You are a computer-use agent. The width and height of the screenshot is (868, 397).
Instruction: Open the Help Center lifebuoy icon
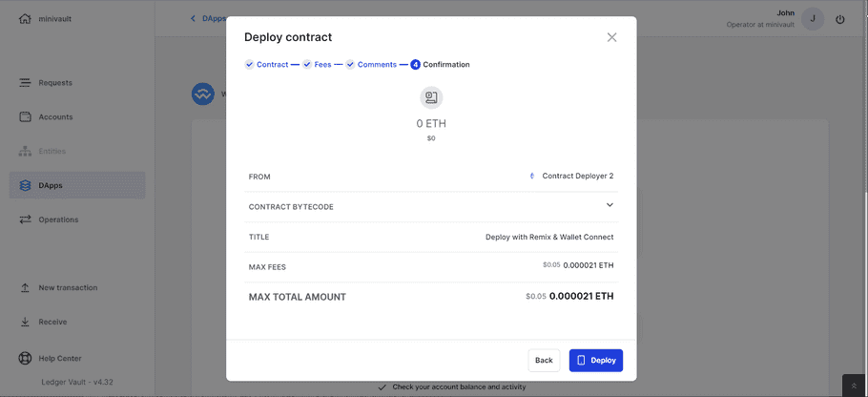[x=26, y=358]
